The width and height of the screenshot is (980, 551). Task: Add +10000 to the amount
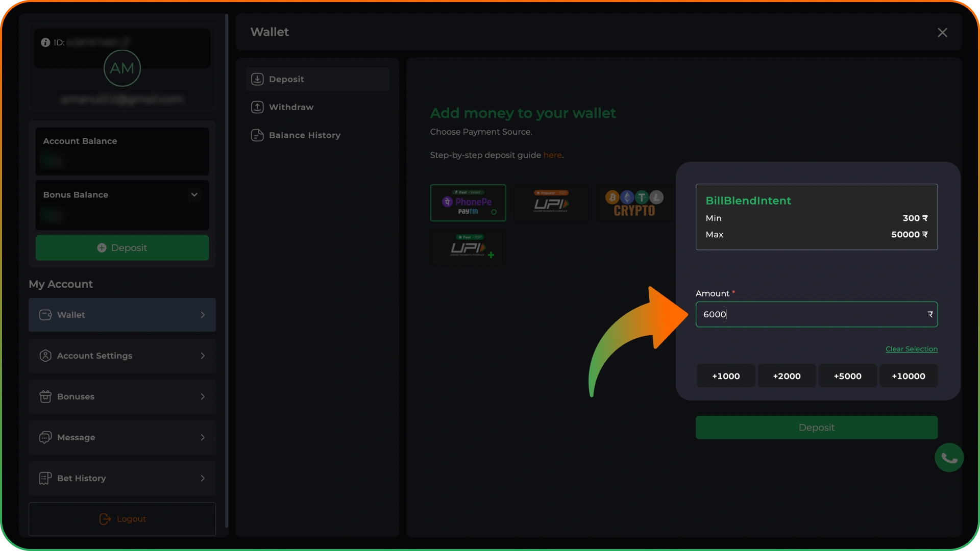[x=908, y=376]
